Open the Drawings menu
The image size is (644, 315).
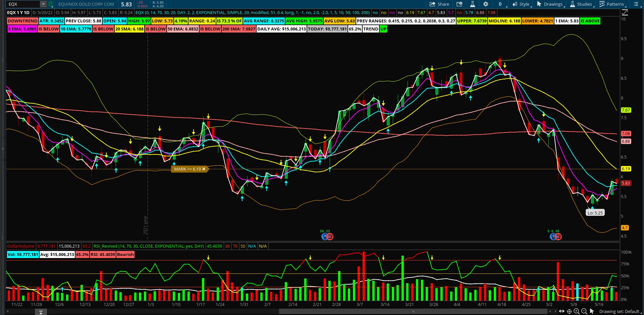tap(550, 4)
